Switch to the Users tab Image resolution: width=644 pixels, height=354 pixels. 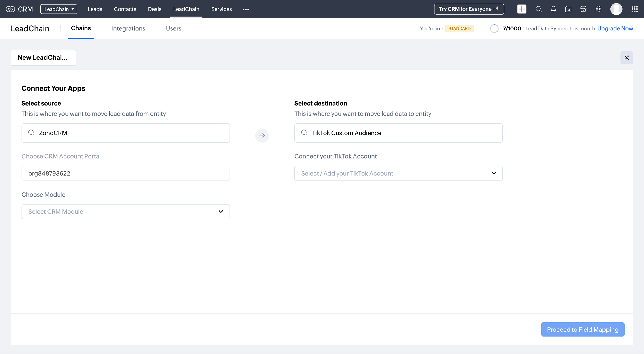point(174,28)
